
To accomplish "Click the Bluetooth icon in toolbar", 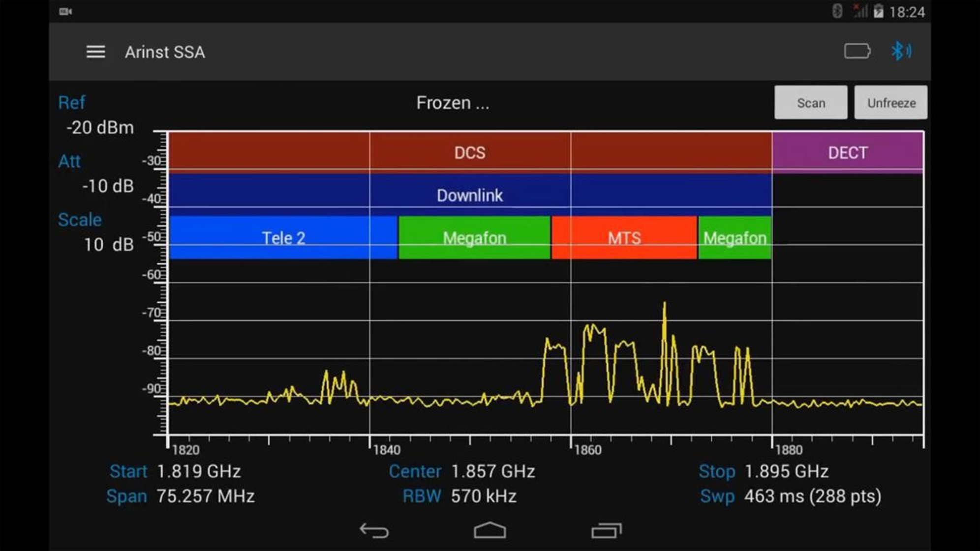I will pyautogui.click(x=901, y=52).
